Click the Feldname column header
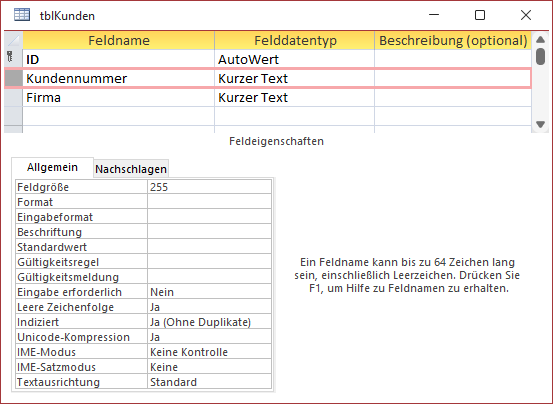Viewport: 553px width, 404px height. pyautogui.click(x=119, y=40)
